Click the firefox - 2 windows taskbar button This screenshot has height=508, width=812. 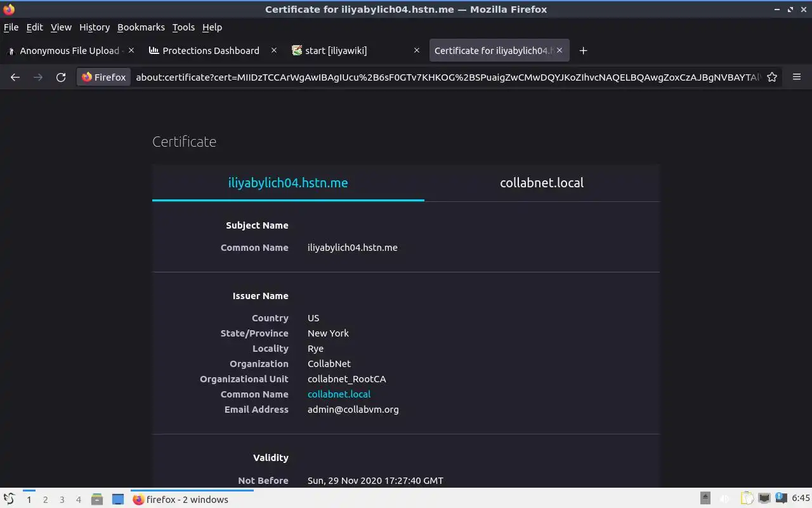click(x=192, y=499)
